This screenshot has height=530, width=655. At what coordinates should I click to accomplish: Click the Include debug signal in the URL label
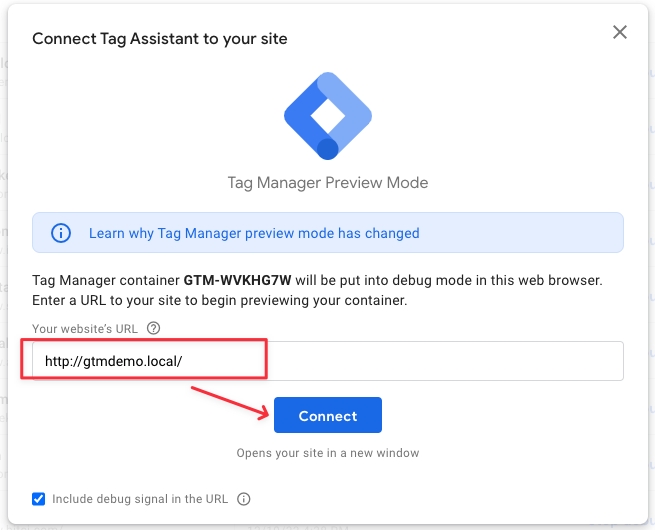[x=140, y=499]
